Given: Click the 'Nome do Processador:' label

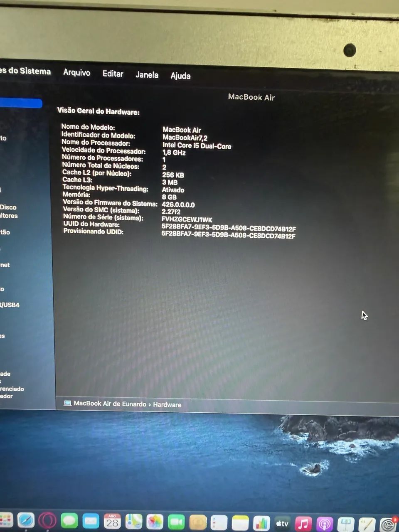Looking at the screenshot, I should (x=96, y=143).
